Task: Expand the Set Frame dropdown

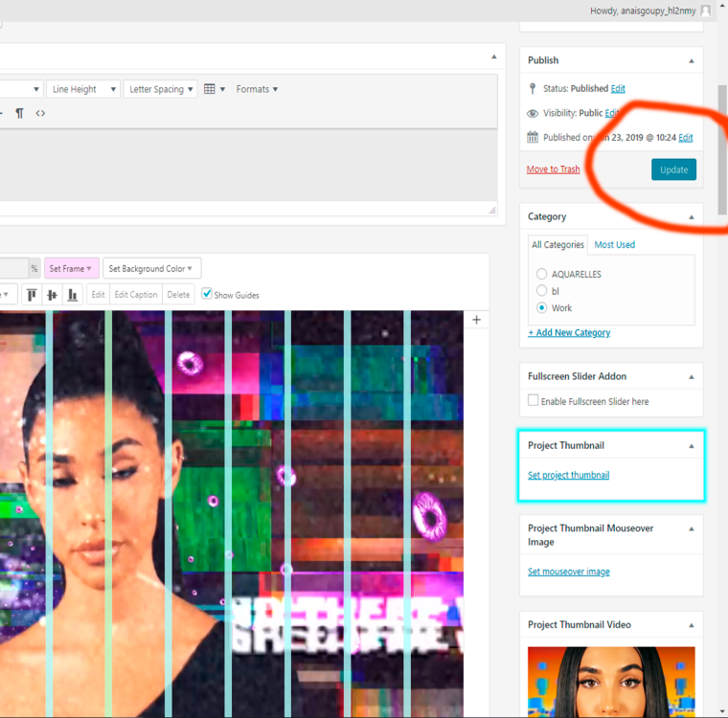Action: (71, 269)
